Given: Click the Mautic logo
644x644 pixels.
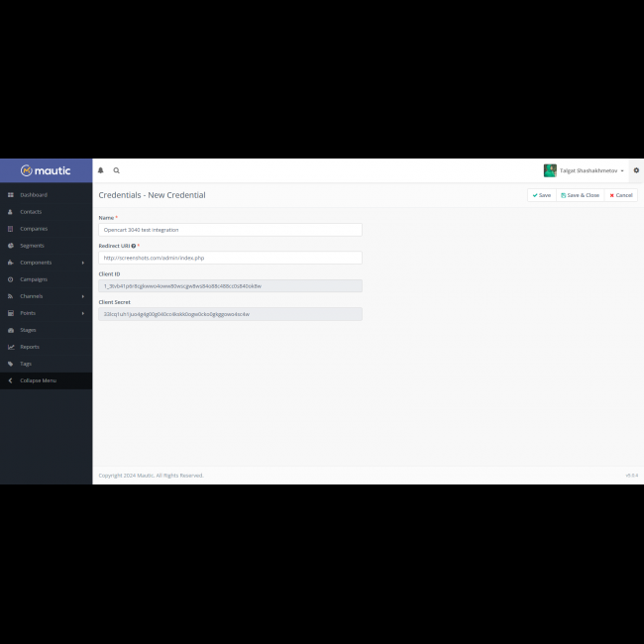Looking at the screenshot, I should 46,170.
